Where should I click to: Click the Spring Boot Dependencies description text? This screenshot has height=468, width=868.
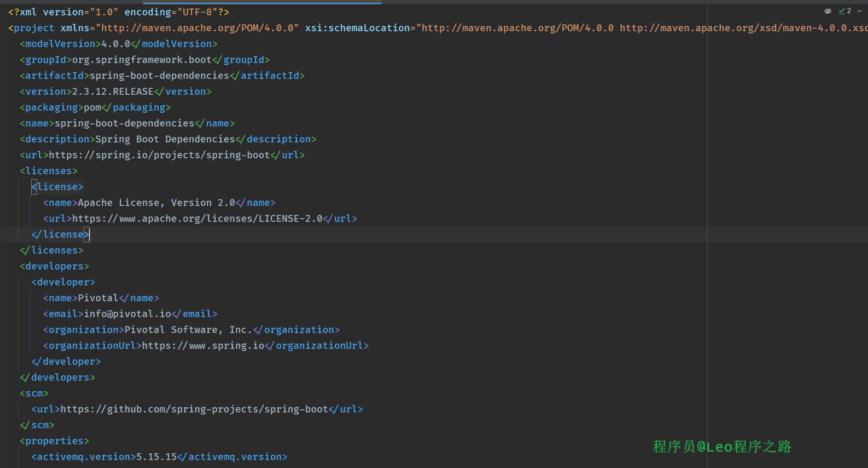(x=165, y=139)
